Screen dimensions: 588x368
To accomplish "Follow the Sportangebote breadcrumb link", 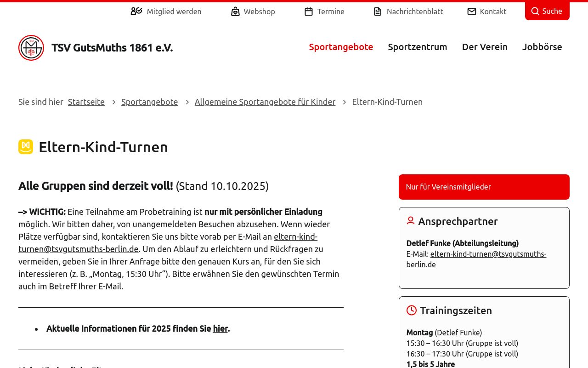I will point(149,102).
